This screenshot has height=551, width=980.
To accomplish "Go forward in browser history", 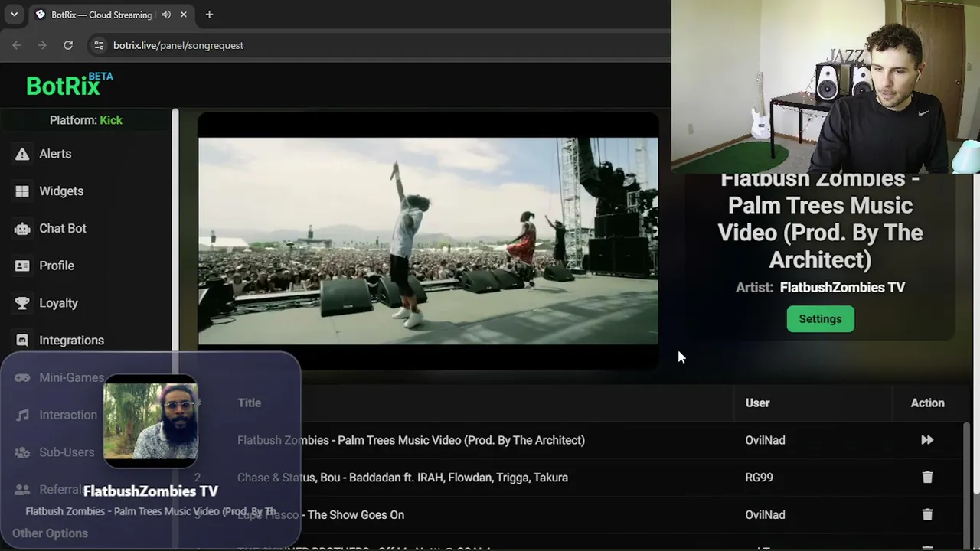I will [x=42, y=45].
